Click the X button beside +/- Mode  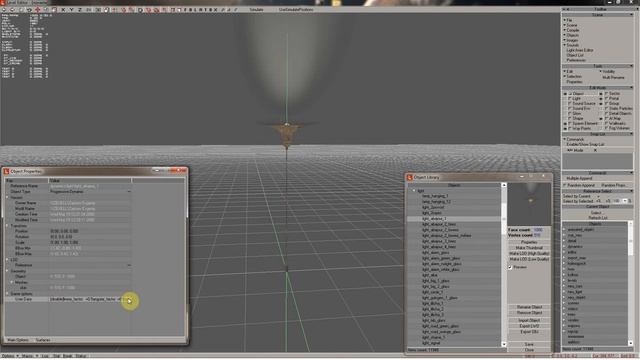tap(595, 150)
